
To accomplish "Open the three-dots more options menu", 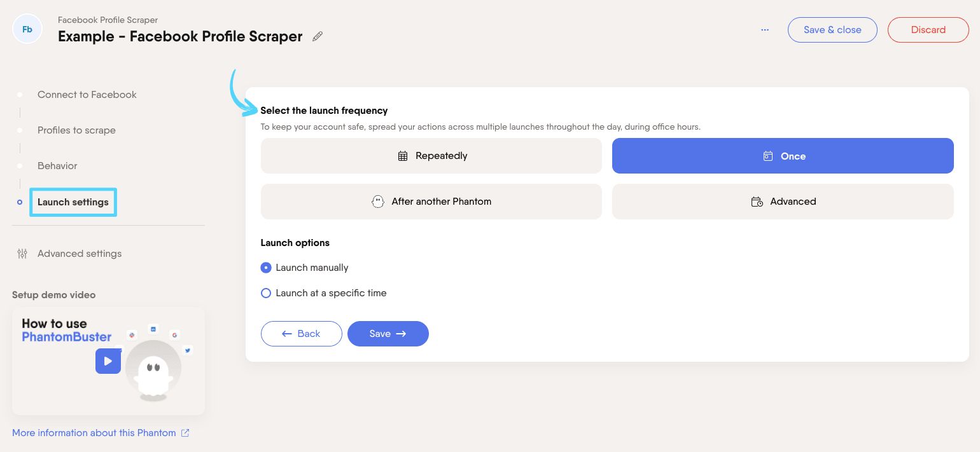I will 765,30.
